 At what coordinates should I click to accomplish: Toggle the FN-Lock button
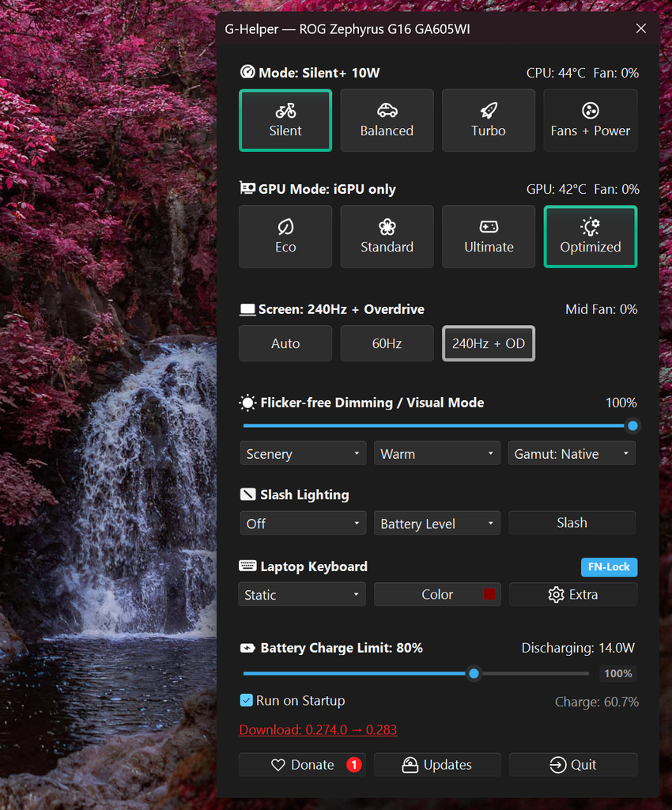pos(609,566)
